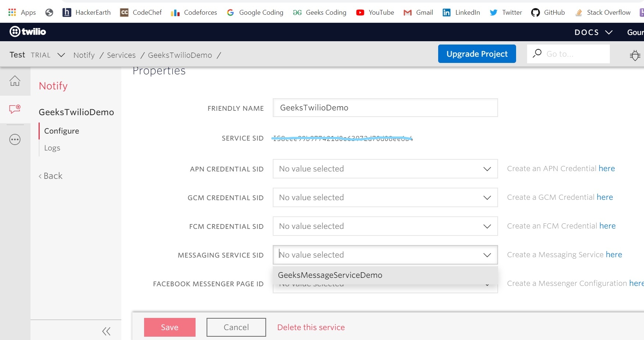
Task: Follow the create APN Credential link
Action: (607, 169)
